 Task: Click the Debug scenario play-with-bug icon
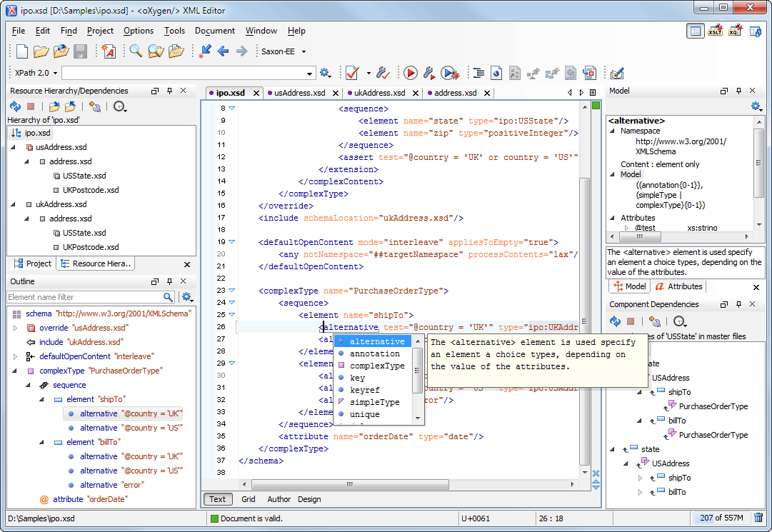pyautogui.click(x=449, y=74)
